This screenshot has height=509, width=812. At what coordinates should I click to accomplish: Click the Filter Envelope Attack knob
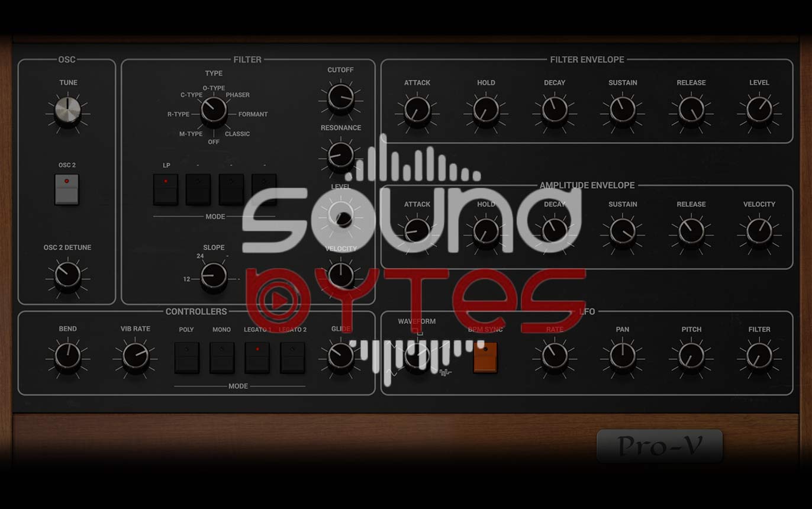[417, 111]
